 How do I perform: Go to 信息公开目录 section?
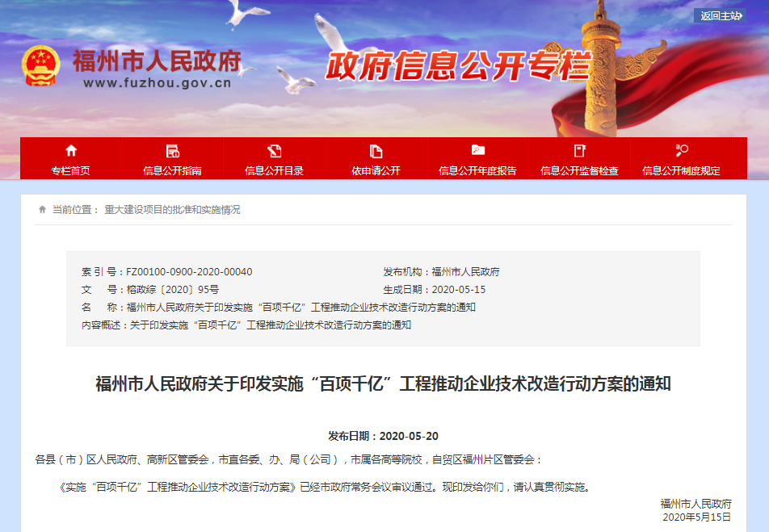274,171
